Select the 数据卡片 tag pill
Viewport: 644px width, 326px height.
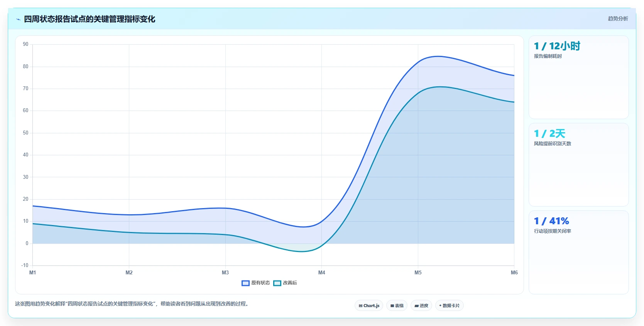pos(449,306)
